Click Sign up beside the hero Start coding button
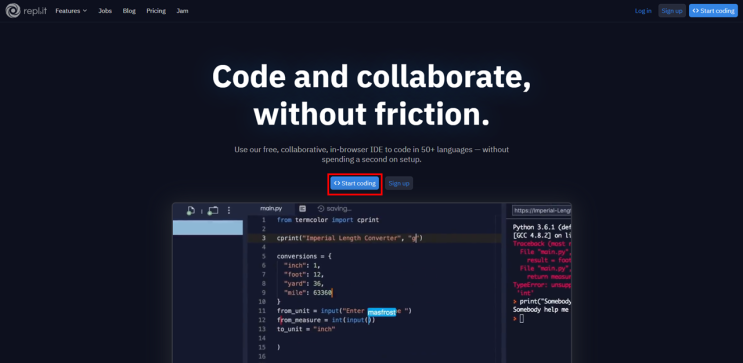The width and height of the screenshot is (743, 363). pyautogui.click(x=399, y=183)
